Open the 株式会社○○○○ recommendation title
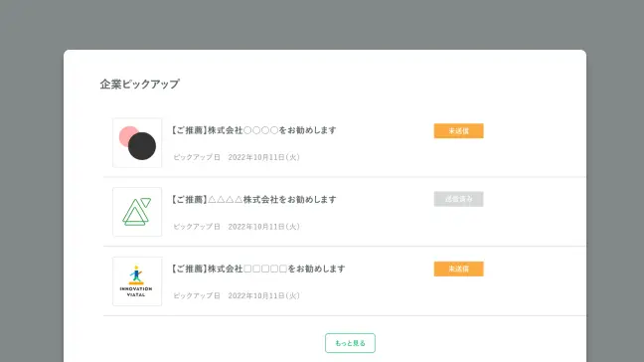The width and height of the screenshot is (644, 362). coord(253,130)
